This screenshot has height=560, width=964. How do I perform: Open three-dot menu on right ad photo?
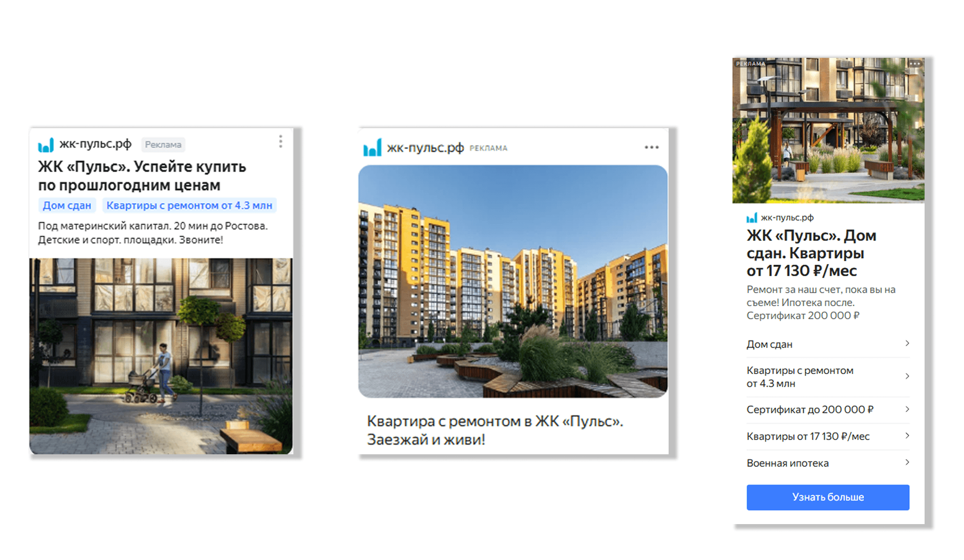[915, 63]
